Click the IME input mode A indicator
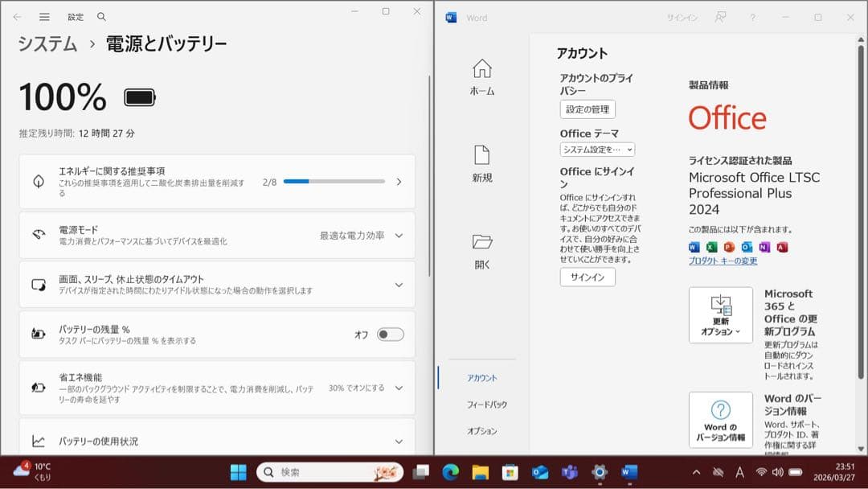This screenshot has height=489, width=868. tap(739, 472)
